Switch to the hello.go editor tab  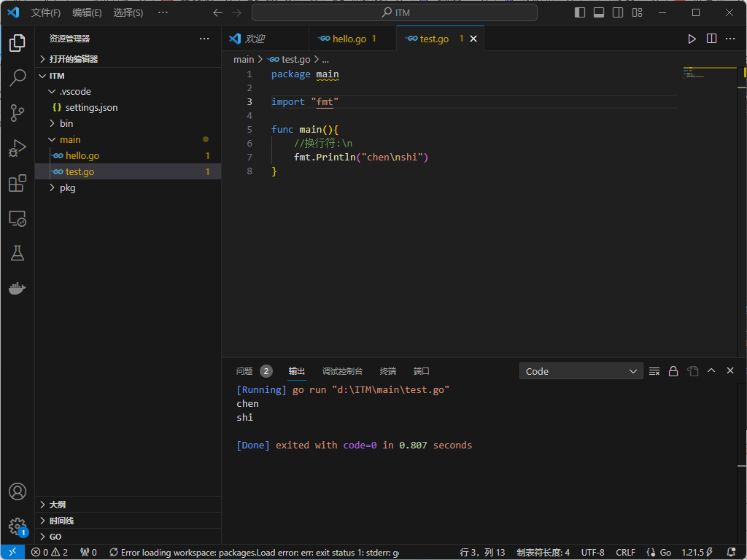(x=349, y=39)
